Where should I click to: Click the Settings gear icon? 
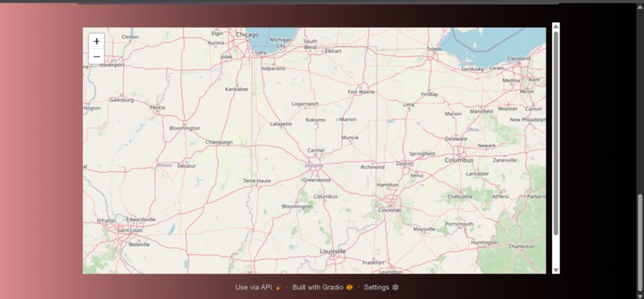pyautogui.click(x=395, y=288)
